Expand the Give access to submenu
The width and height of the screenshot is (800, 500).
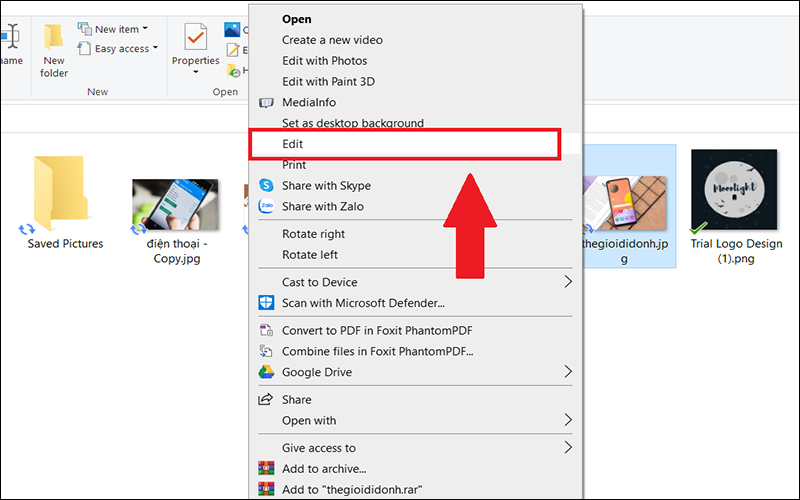(568, 448)
